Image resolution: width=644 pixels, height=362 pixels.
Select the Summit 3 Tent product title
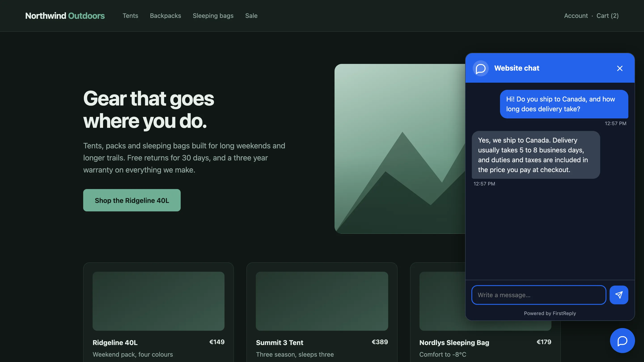(280, 343)
